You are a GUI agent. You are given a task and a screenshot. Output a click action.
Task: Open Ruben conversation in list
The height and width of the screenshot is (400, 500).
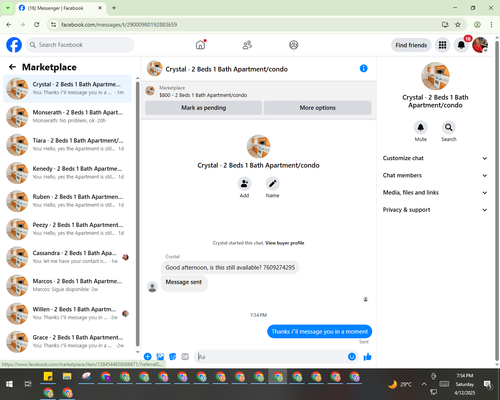pyautogui.click(x=67, y=201)
